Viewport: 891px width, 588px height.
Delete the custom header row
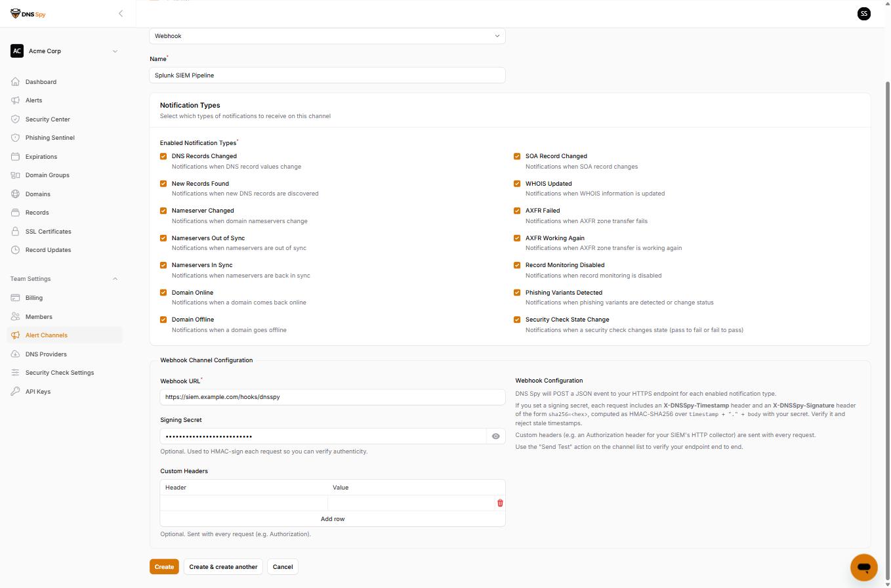coord(500,503)
